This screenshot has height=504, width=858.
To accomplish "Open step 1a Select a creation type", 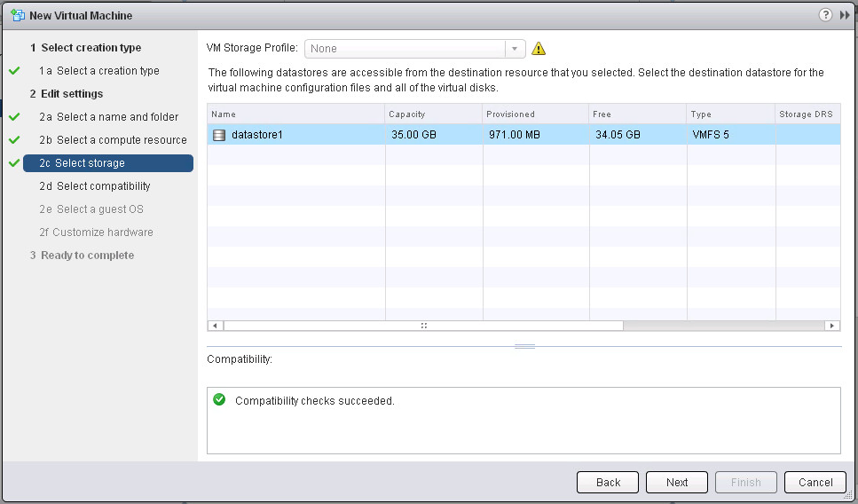I will click(98, 71).
